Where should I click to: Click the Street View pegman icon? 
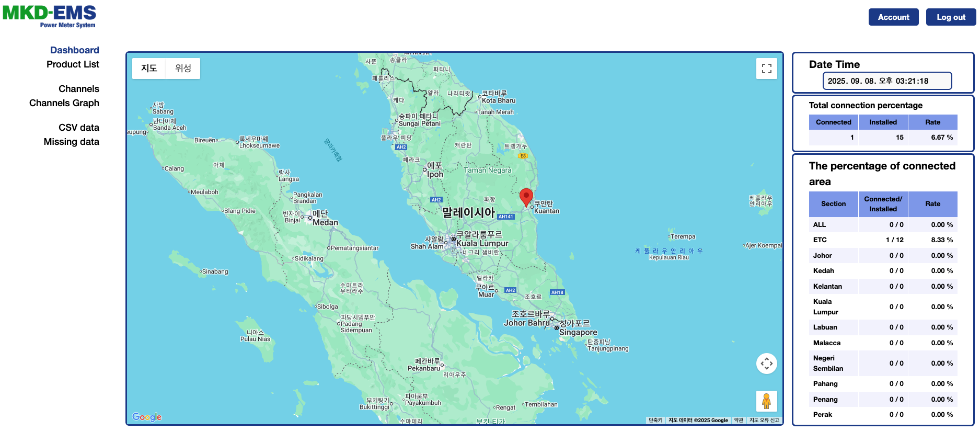[x=766, y=401]
